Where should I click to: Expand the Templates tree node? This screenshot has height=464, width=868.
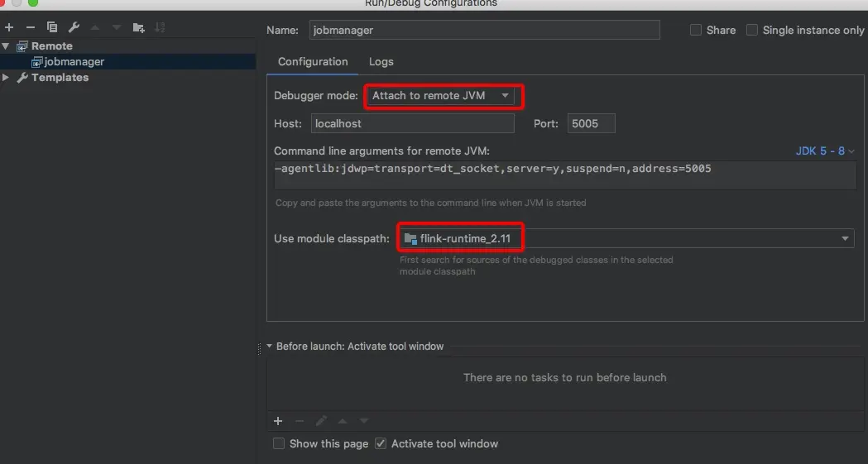[6, 78]
